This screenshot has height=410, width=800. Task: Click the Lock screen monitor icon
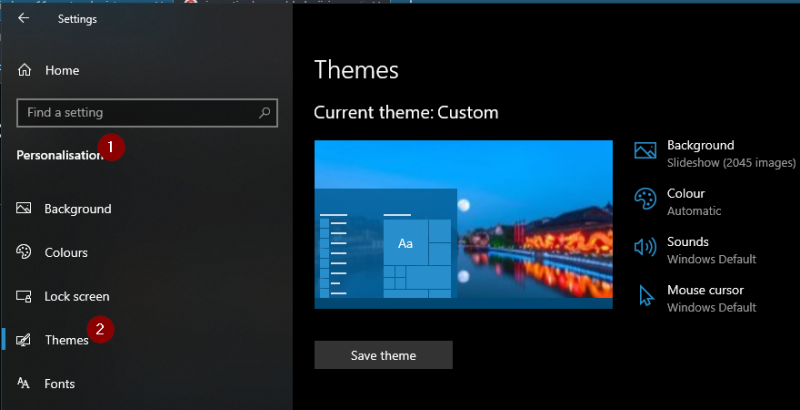[24, 297]
